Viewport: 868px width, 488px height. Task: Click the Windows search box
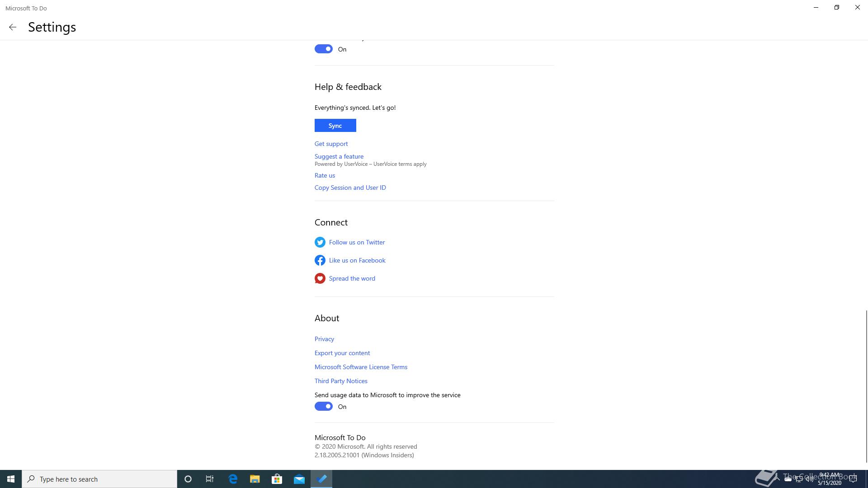(99, 479)
